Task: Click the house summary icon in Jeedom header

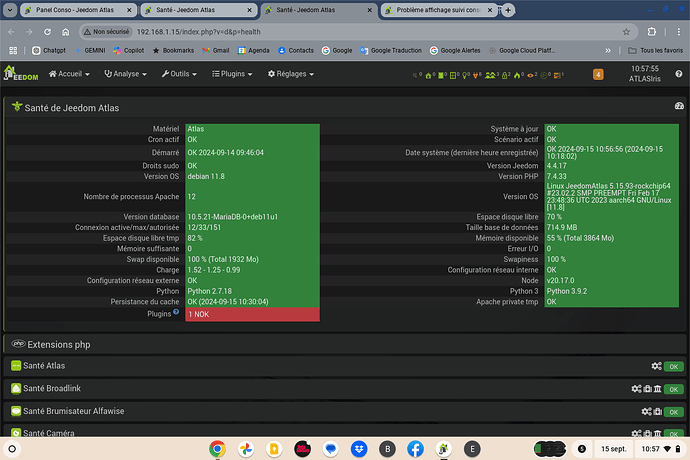Action: [x=428, y=76]
